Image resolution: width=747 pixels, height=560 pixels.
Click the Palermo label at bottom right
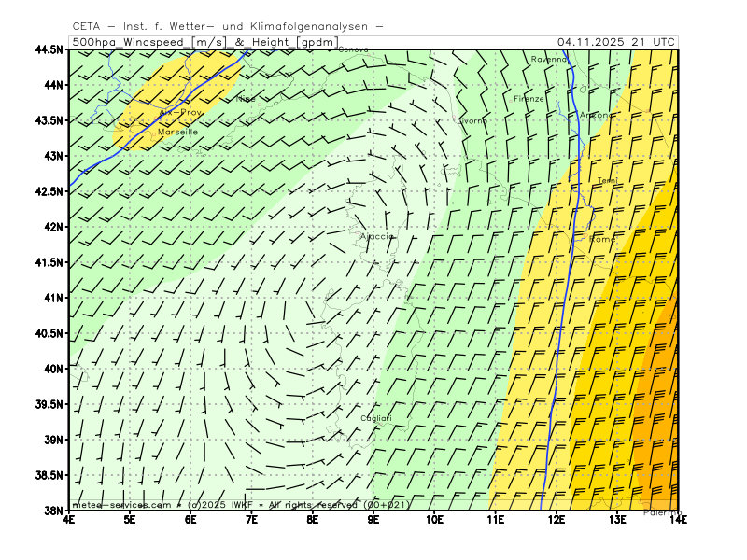[661, 513]
